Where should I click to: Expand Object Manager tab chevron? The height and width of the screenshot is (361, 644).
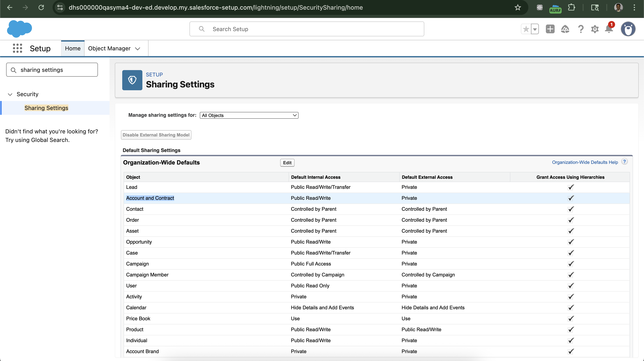[x=138, y=48]
